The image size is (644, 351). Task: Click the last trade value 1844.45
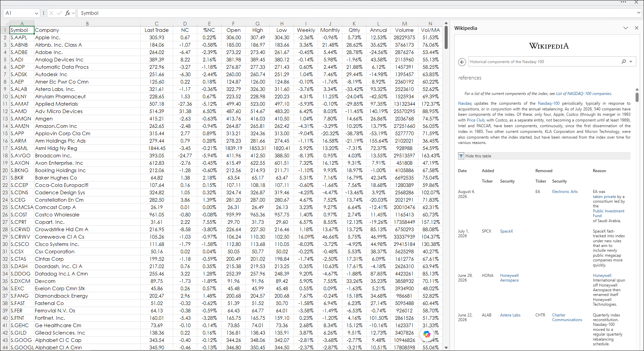click(156, 148)
